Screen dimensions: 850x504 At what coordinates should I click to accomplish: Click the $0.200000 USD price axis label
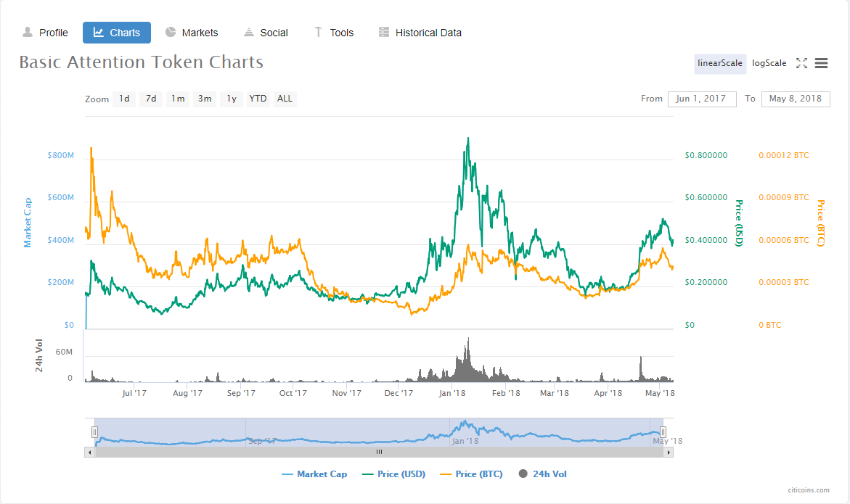[x=706, y=283]
